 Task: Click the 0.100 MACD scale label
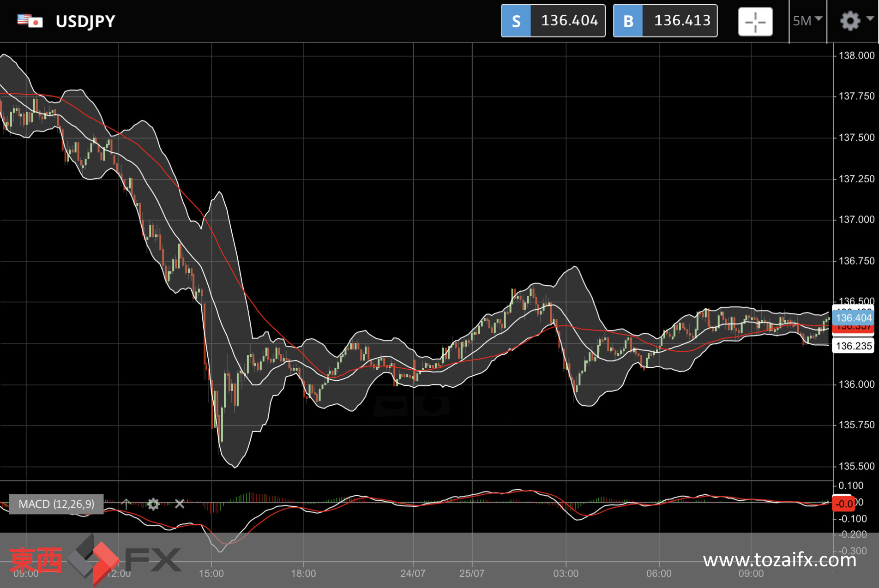tap(851, 486)
